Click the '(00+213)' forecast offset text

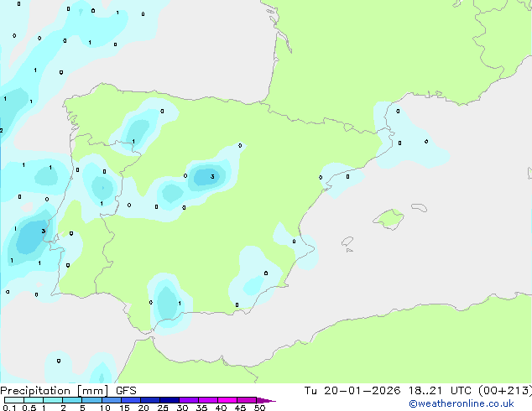(505, 391)
